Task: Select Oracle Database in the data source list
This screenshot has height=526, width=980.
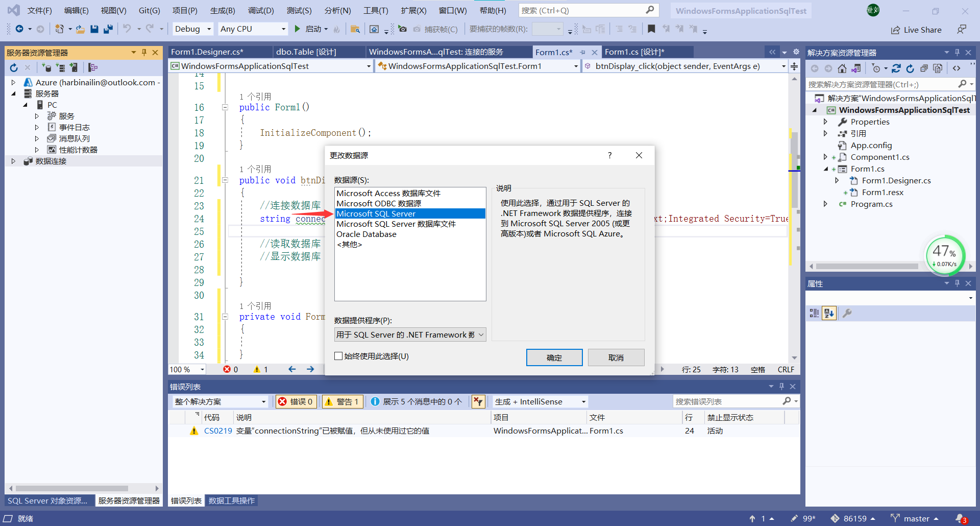Action: pos(366,234)
